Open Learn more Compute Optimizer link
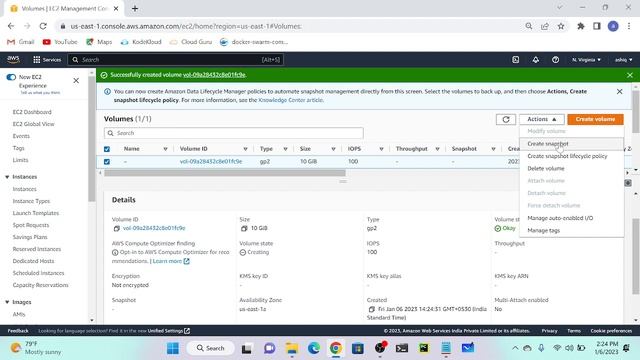 pyautogui.click(x=171, y=261)
